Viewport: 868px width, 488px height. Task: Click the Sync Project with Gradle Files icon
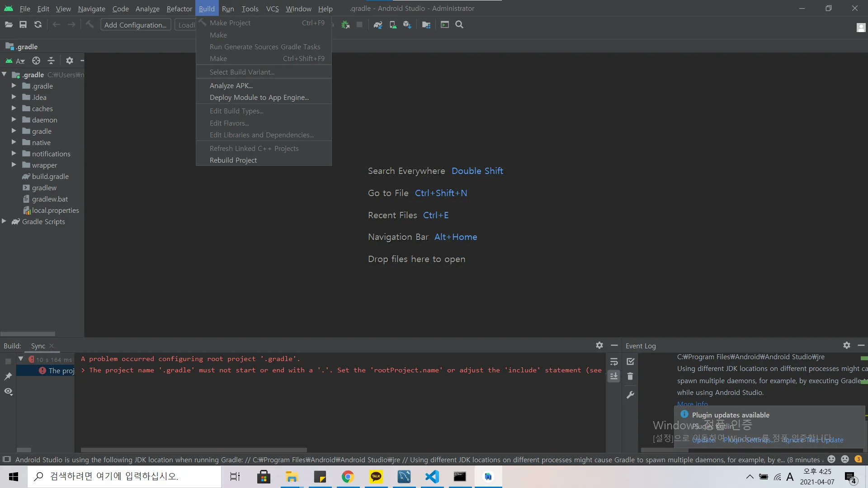click(x=378, y=25)
